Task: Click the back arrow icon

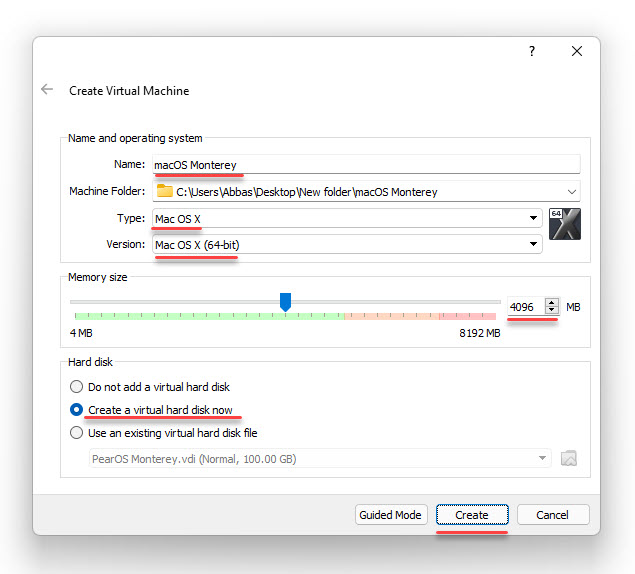Action: [47, 90]
